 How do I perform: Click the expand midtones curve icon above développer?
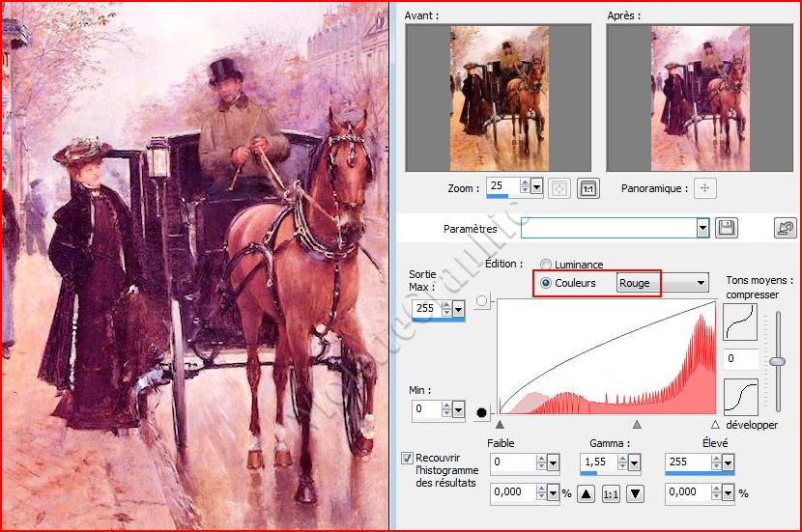pyautogui.click(x=739, y=397)
